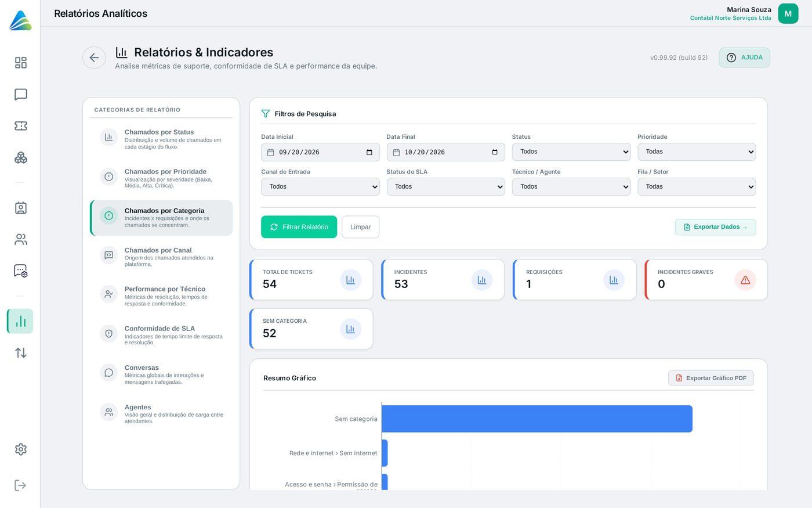The height and width of the screenshot is (508, 812).
Task: Click the Limpar button
Action: [360, 227]
